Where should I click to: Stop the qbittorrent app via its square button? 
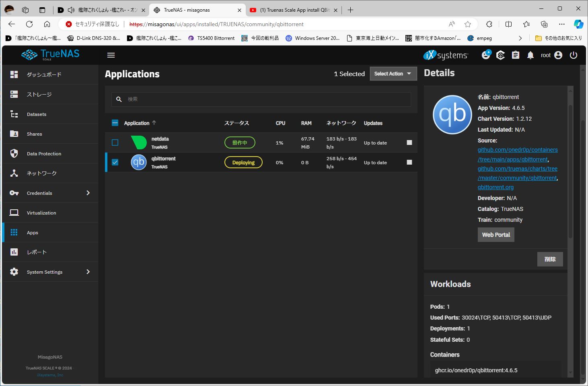pos(409,162)
